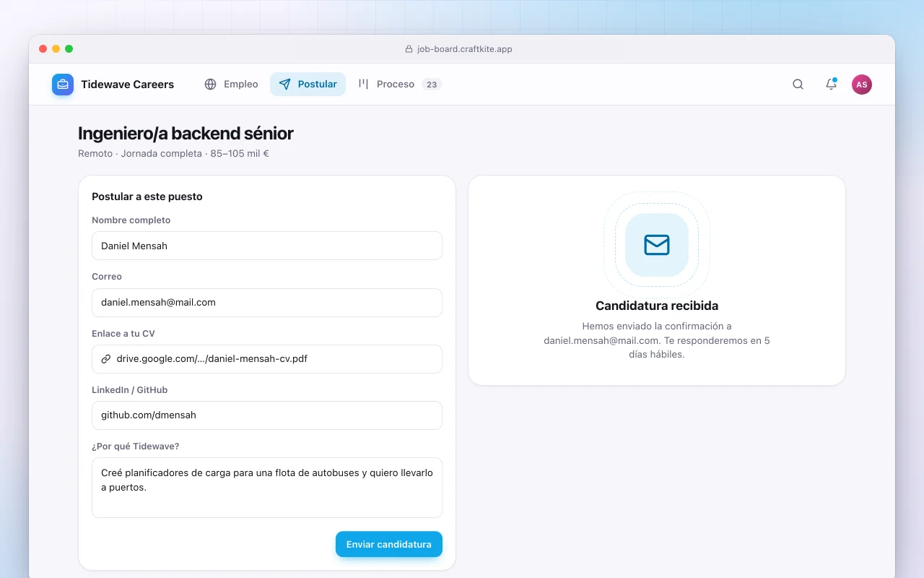Click the link icon in the CV field
Image resolution: width=924 pixels, height=578 pixels.
coord(106,358)
